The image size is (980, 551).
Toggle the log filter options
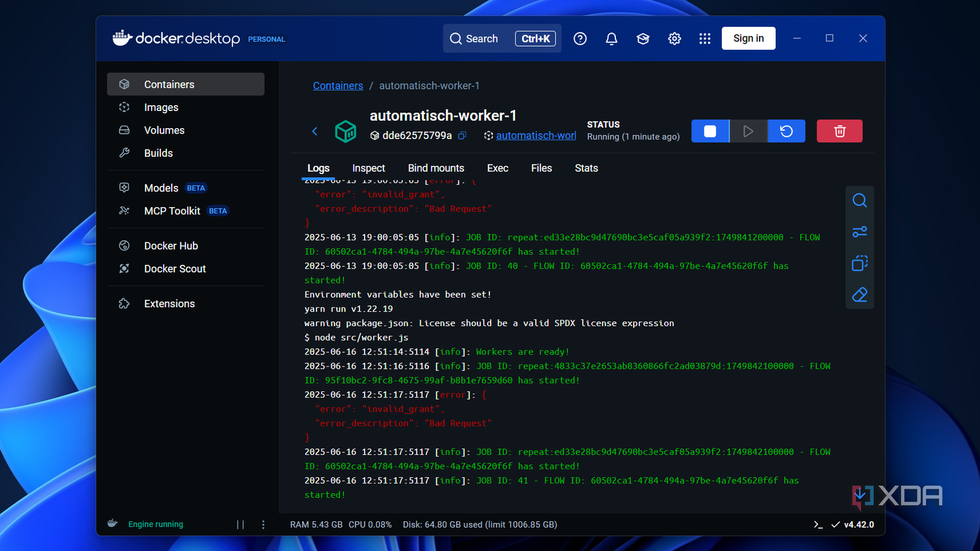[x=859, y=232]
